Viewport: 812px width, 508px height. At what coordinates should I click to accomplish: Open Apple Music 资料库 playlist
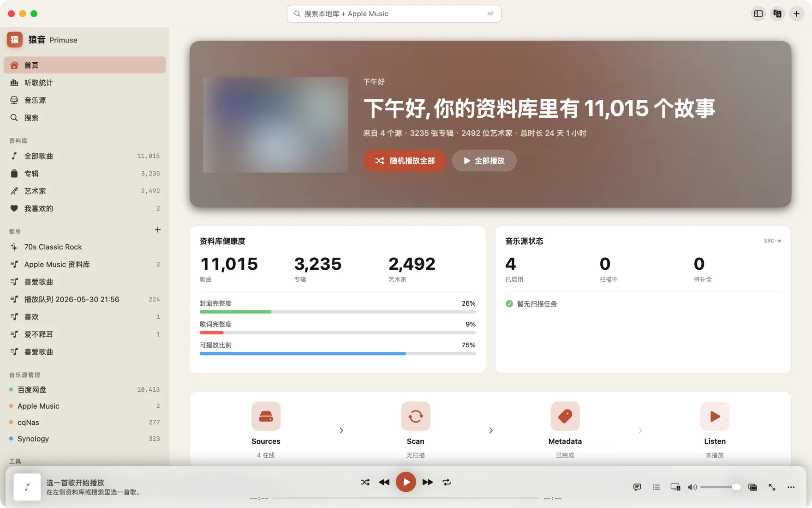(x=84, y=265)
